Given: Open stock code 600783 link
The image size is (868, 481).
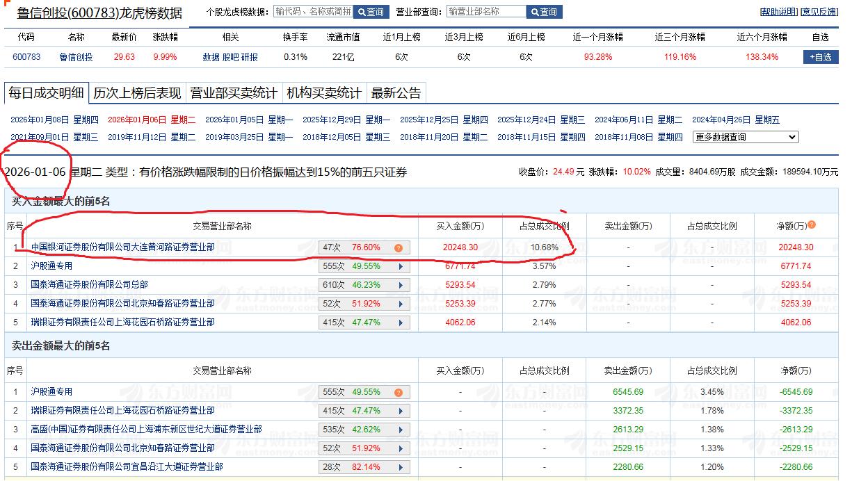Looking at the screenshot, I should [x=26, y=57].
